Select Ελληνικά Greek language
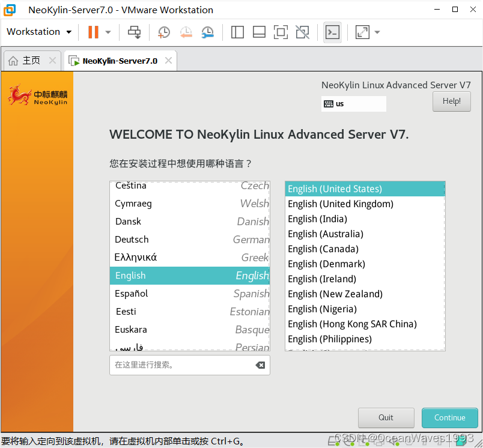Image resolution: width=483 pixels, height=448 pixels. tap(190, 258)
